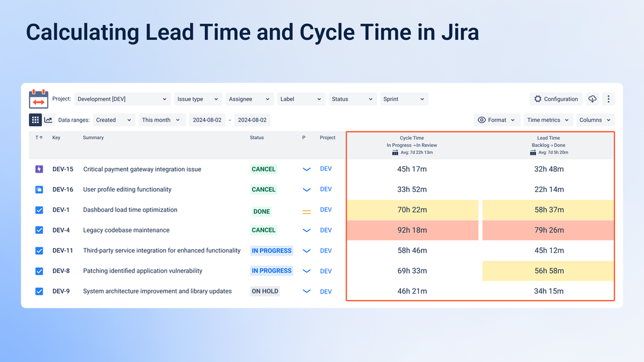
Task: Click DEV-11 low priority chevron icon
Action: click(x=306, y=251)
